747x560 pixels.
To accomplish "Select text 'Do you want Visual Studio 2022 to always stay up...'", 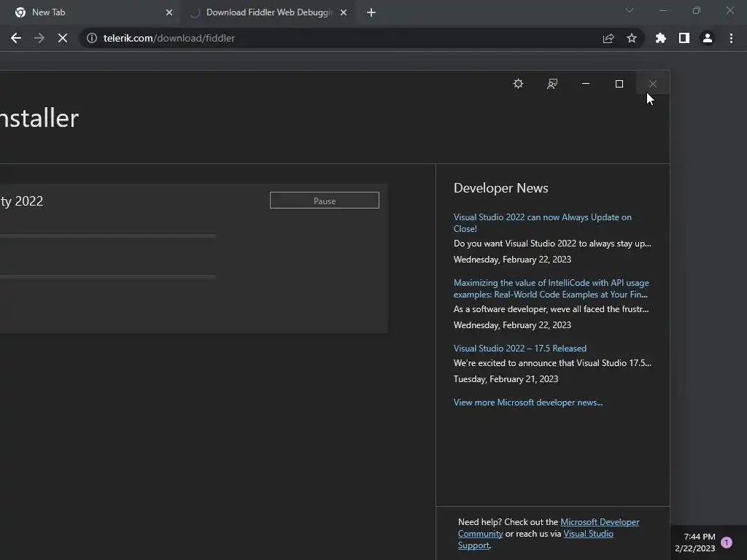I will click(x=552, y=244).
